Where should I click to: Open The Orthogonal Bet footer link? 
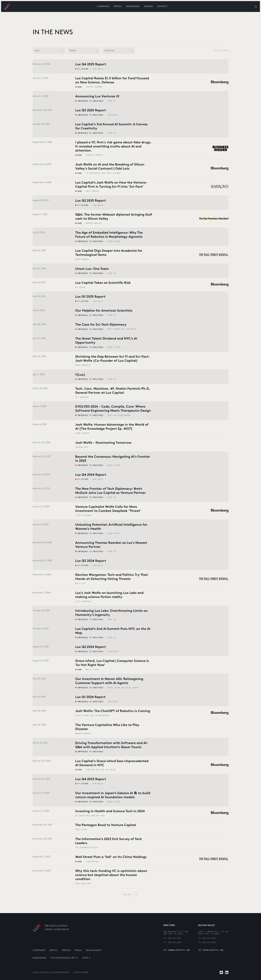(x=64, y=958)
